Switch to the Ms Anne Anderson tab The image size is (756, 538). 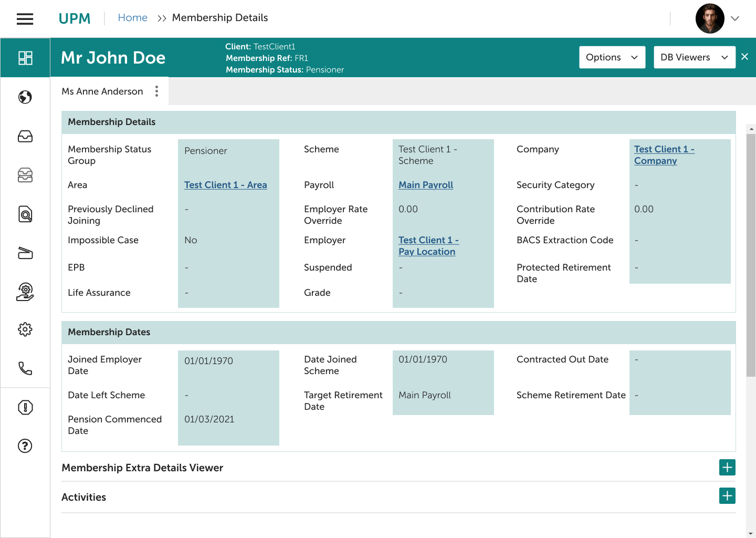(x=102, y=91)
